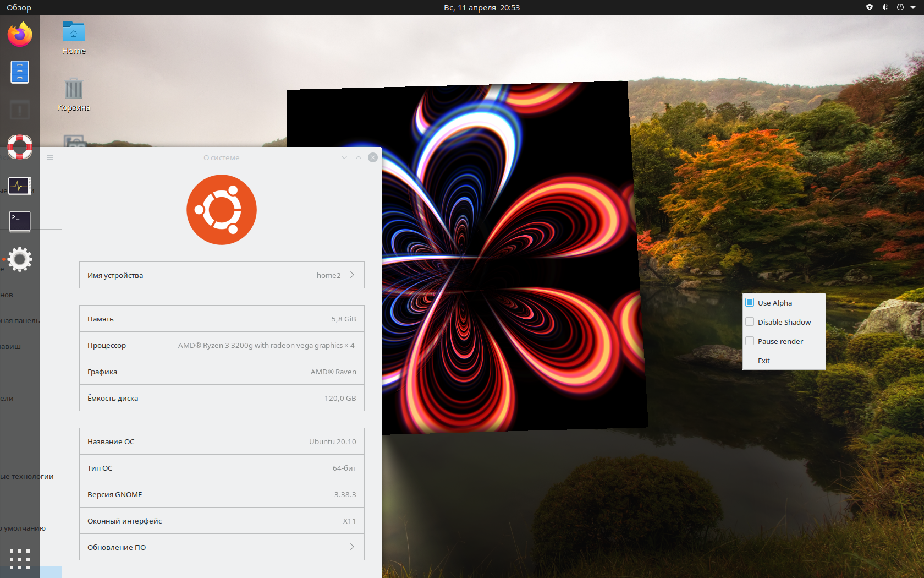Select the Тип ОС 64-бит row
The height and width of the screenshot is (578, 924).
pos(222,468)
